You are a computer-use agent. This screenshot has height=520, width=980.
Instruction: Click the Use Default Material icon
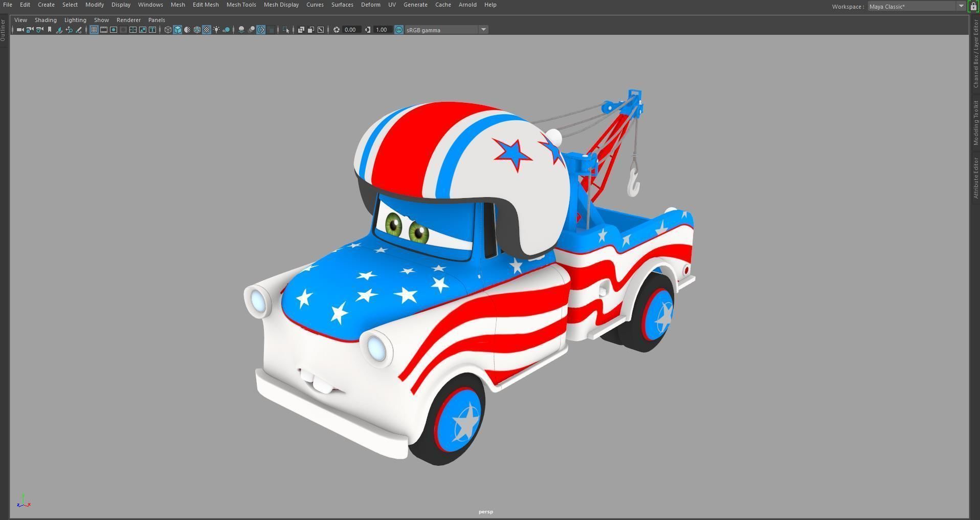(x=187, y=30)
